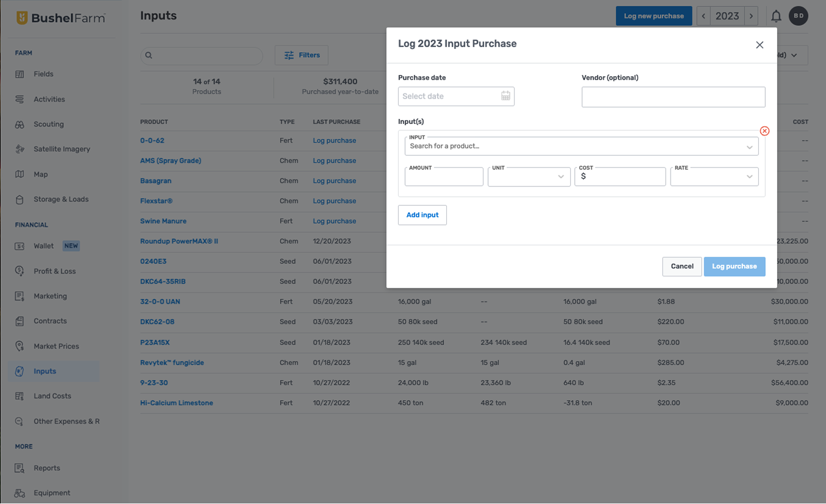Open DKC64-35RIB product link

coord(162,282)
